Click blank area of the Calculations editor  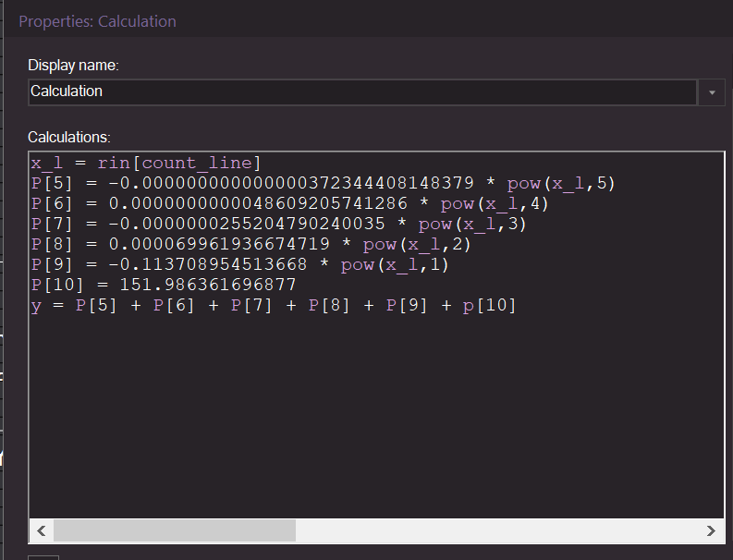370,416
